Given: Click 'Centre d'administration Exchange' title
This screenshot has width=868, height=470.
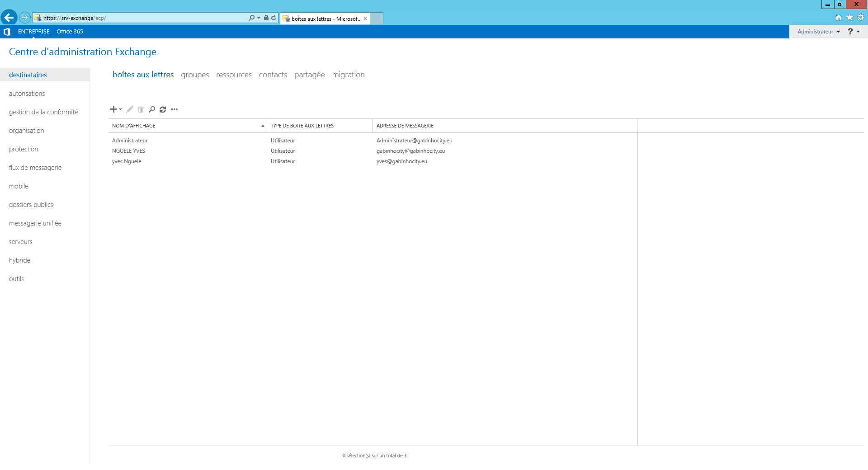Looking at the screenshot, I should click(83, 52).
